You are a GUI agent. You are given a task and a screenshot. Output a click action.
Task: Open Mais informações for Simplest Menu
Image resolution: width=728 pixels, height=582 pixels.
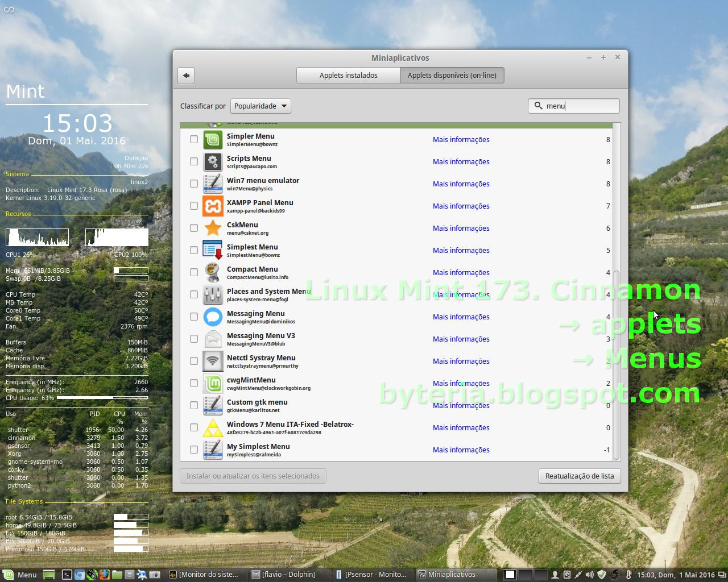click(461, 250)
